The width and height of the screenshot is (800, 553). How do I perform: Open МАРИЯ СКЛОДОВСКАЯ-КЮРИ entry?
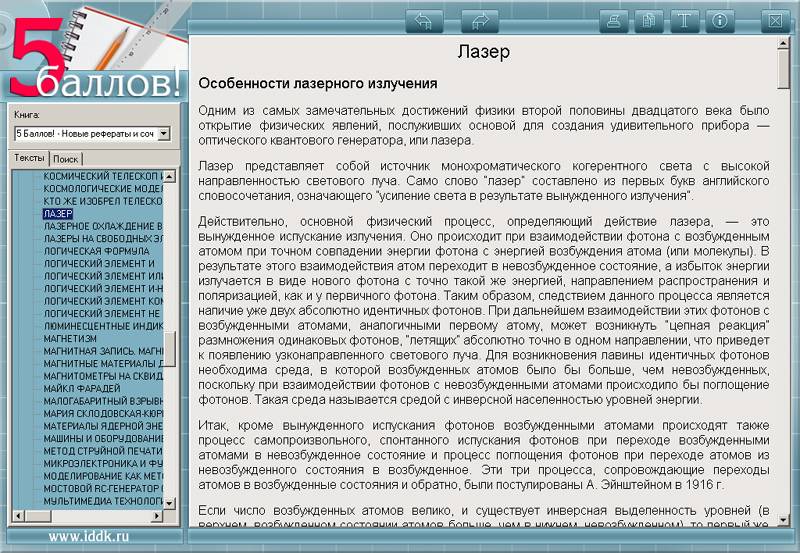coord(103,413)
